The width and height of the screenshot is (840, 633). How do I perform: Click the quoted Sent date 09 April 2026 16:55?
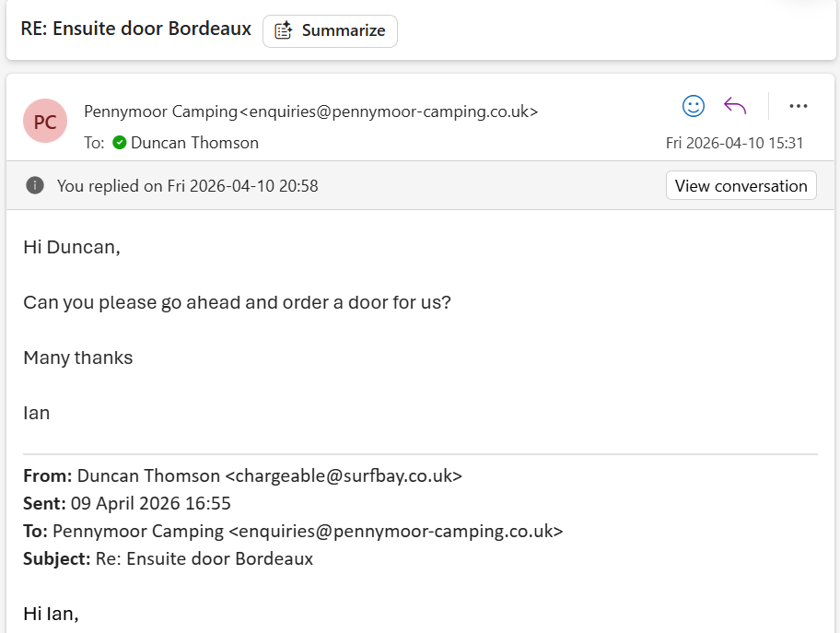[x=150, y=504]
